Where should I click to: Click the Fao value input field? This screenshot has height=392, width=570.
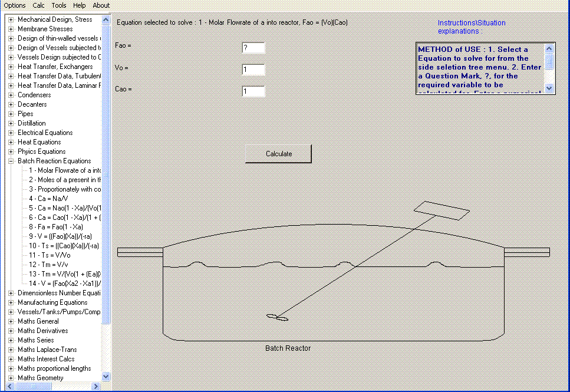coord(253,48)
